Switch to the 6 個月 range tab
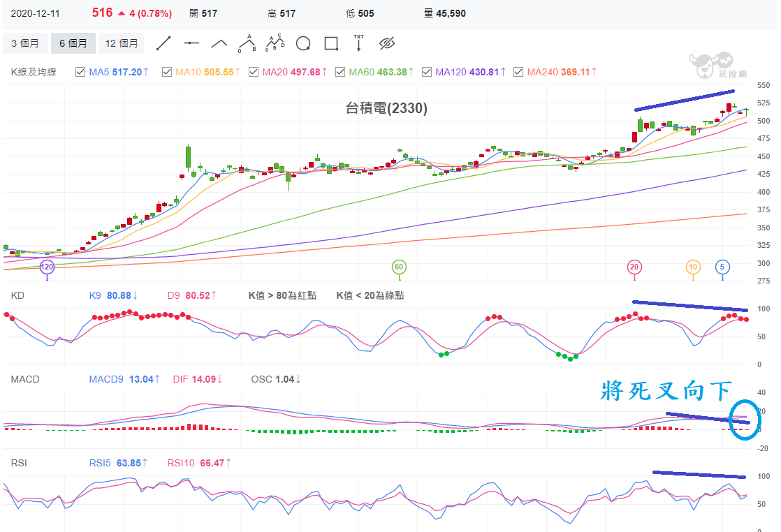The height and width of the screenshot is (532, 781). (73, 43)
